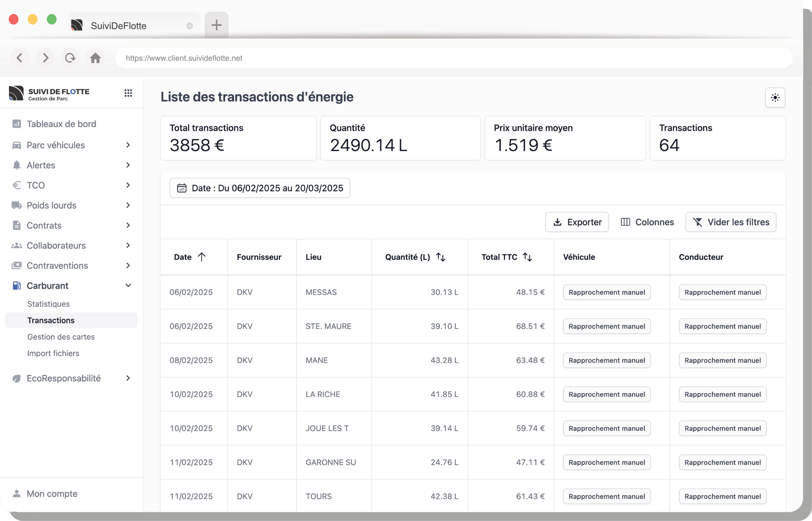Click Véhicule Rapprochement manuel for MESSAS row
812x521 pixels.
pos(607,292)
